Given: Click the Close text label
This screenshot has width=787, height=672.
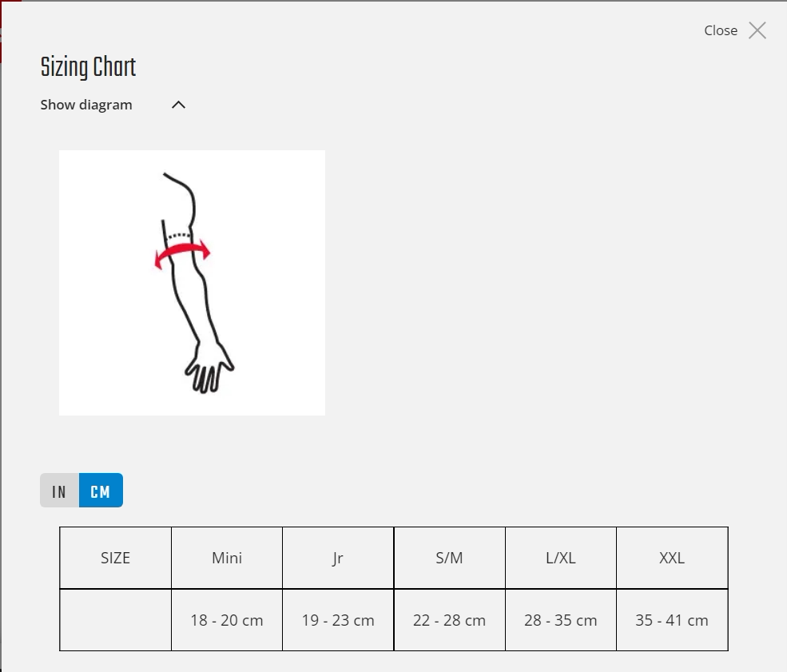Looking at the screenshot, I should 720,30.
